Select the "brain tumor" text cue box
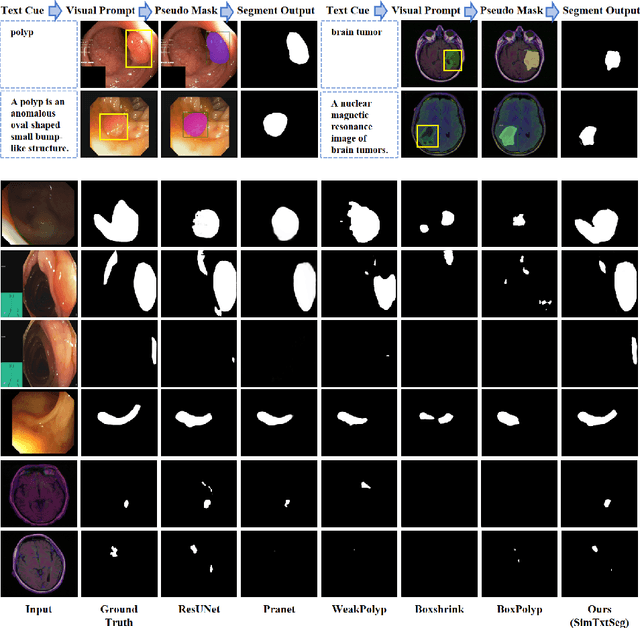Viewport: 640px width, 628px height. (360, 50)
